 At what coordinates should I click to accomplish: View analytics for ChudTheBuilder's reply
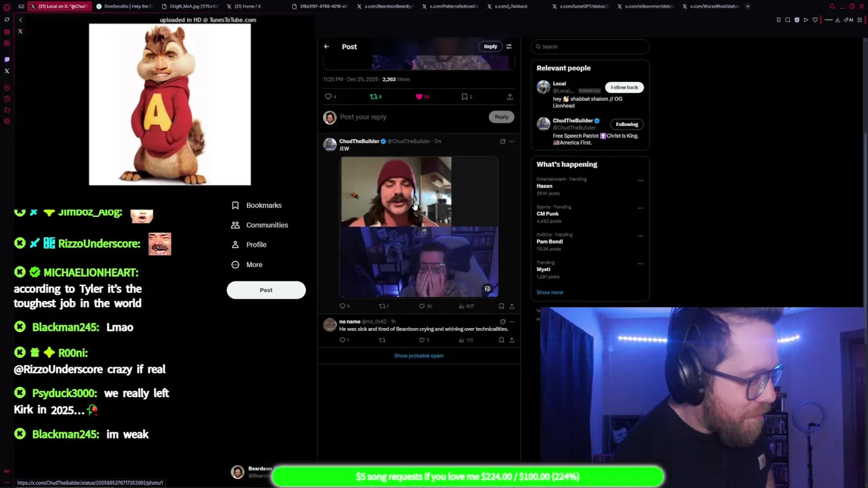tap(466, 306)
